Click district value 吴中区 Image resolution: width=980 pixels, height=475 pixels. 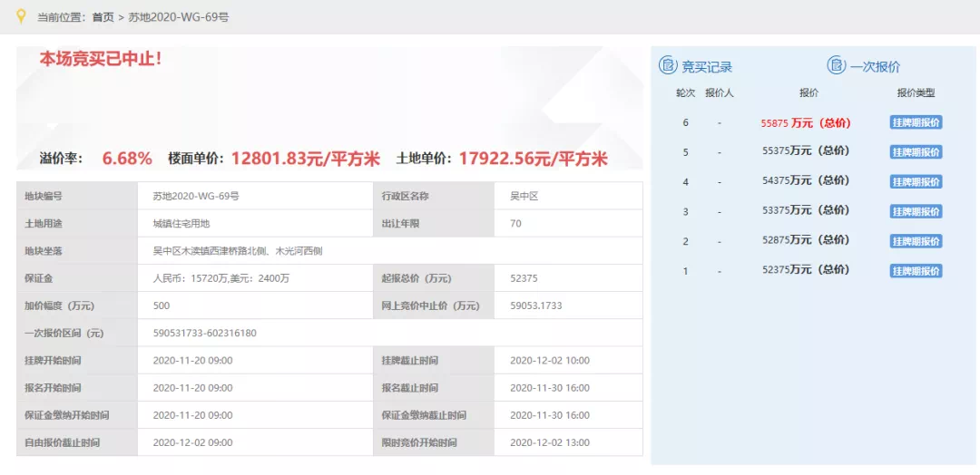pos(524,196)
